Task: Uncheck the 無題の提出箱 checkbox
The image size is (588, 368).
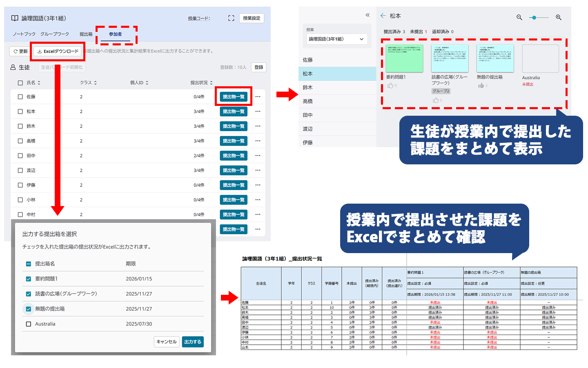Action: point(28,310)
